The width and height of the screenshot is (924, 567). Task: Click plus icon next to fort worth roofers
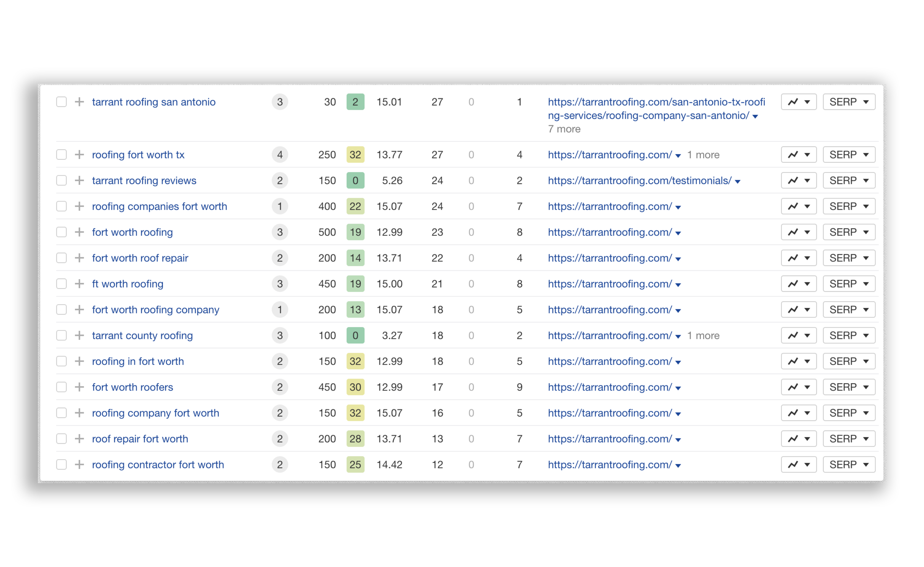click(x=79, y=387)
